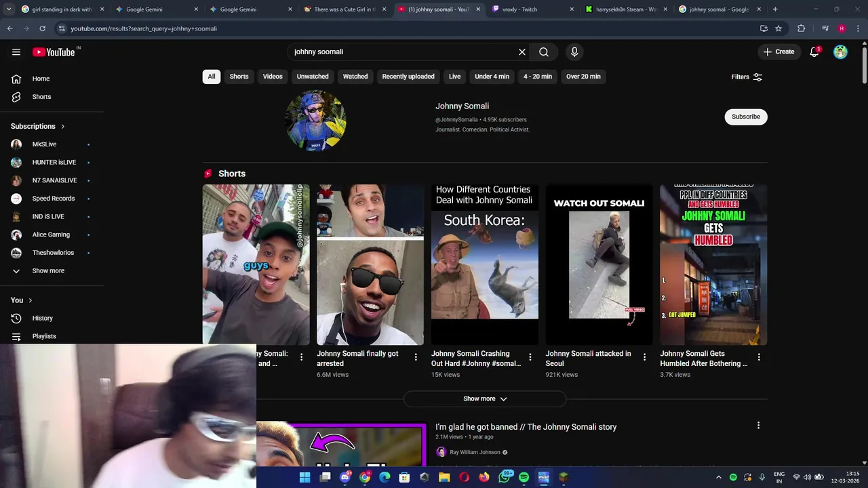This screenshot has width=868, height=488.
Task: Open Ray William Johnson channel link
Action: (x=475, y=453)
